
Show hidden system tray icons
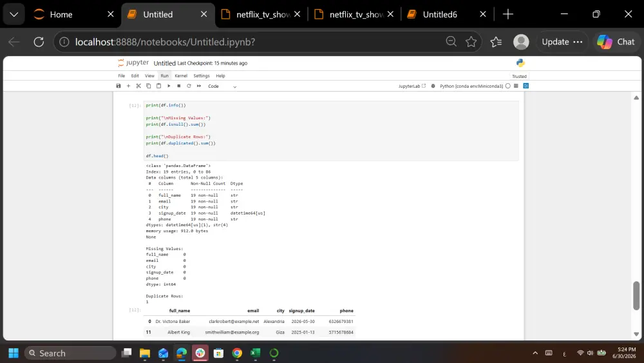(535, 353)
